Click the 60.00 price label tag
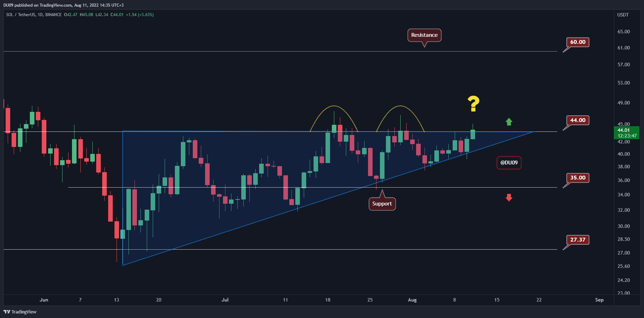The width and height of the screenshot is (644, 318). [578, 42]
